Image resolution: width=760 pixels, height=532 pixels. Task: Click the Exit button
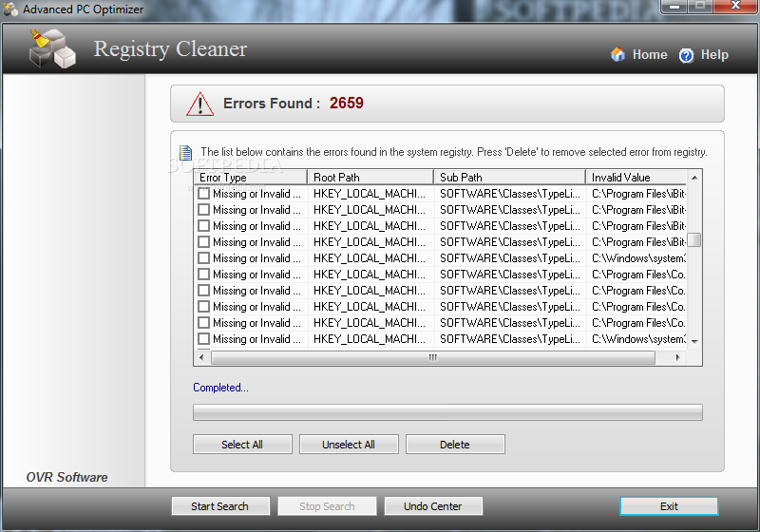click(669, 506)
